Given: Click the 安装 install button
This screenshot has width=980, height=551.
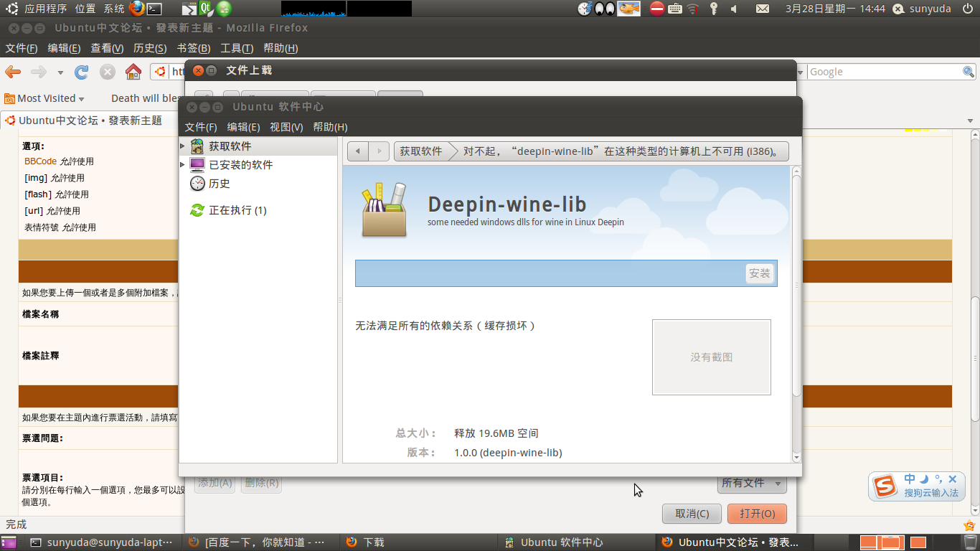Looking at the screenshot, I should click(760, 273).
